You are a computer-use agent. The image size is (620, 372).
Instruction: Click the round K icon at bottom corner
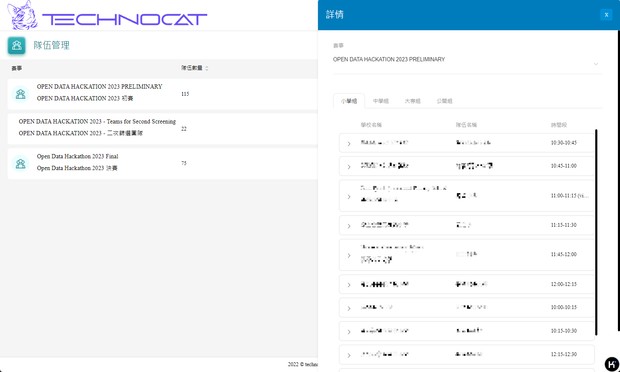coord(611,363)
